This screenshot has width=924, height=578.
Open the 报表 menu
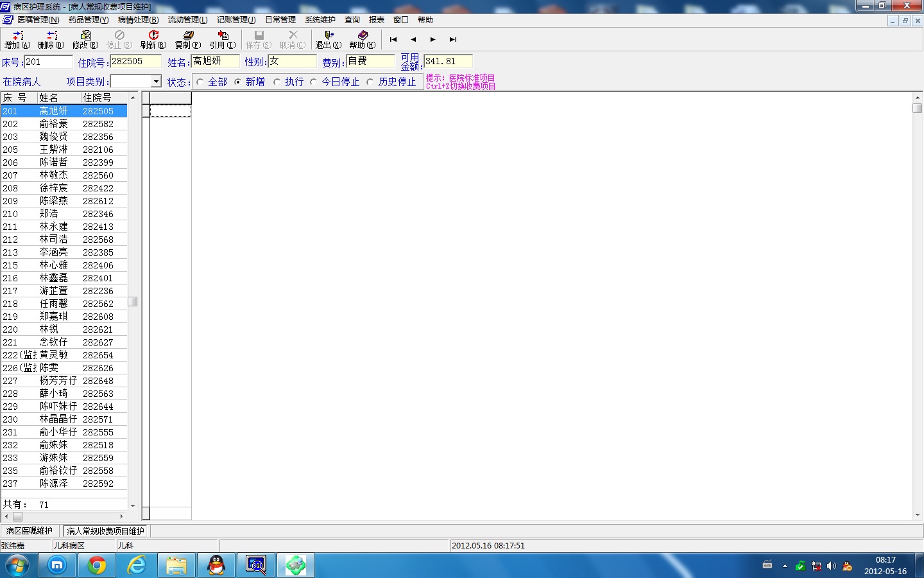(377, 20)
